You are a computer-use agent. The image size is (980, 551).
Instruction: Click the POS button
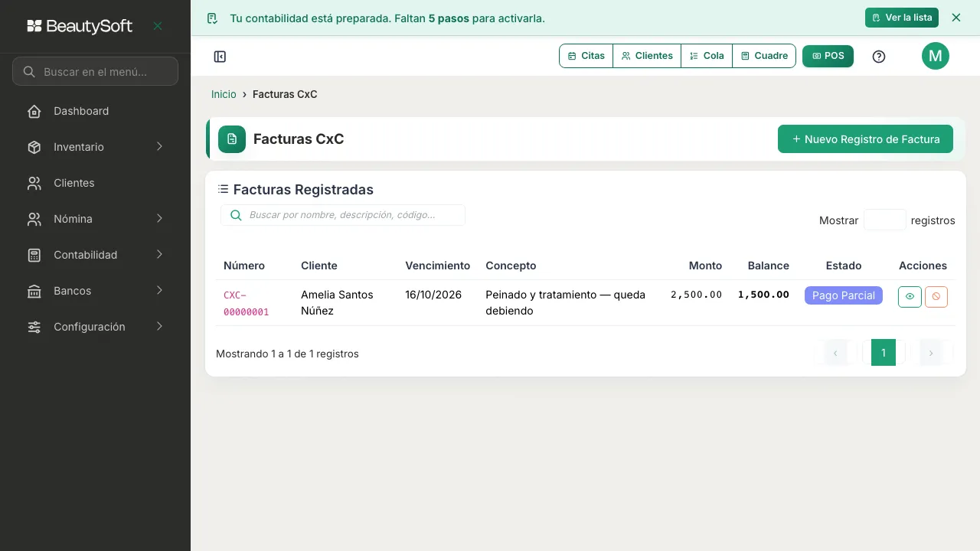[x=828, y=56]
